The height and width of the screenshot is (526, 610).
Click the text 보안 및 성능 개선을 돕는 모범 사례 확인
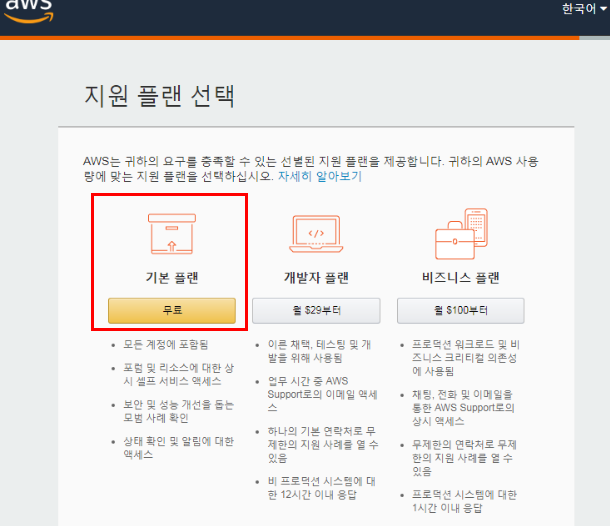(179, 411)
